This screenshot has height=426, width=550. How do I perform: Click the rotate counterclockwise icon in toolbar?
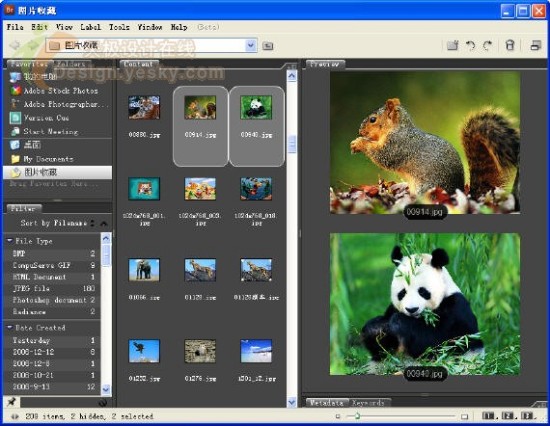click(x=470, y=46)
